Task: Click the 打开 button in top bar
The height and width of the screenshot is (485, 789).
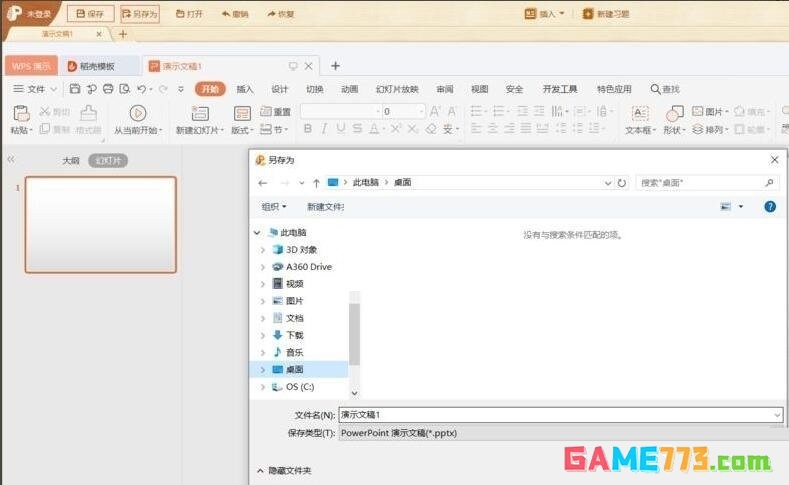Action: coord(189,14)
